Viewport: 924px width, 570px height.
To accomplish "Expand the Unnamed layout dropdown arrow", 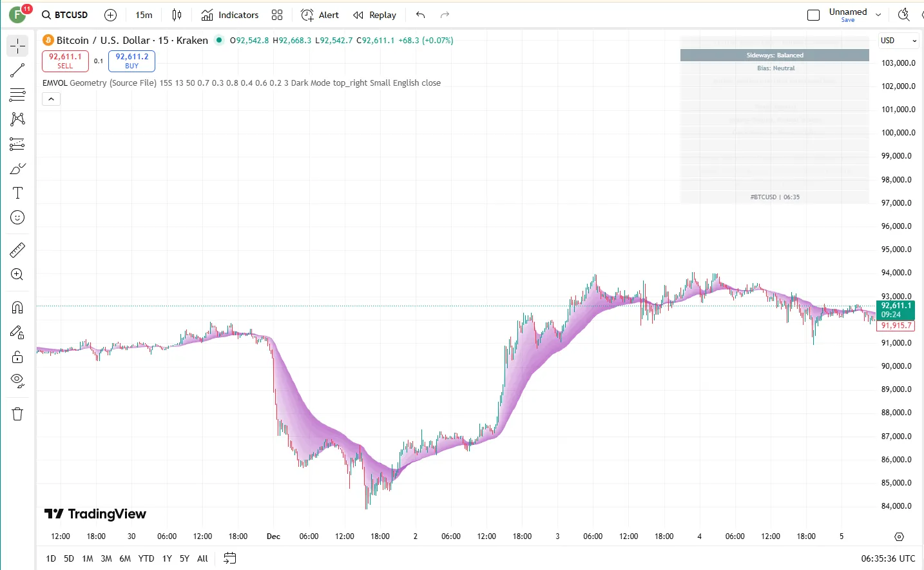I will pos(878,15).
